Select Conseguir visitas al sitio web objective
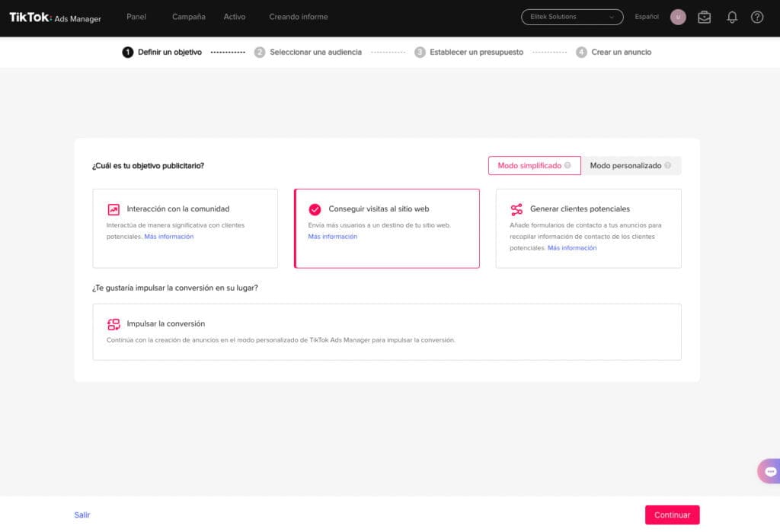780x532 pixels. (387, 228)
